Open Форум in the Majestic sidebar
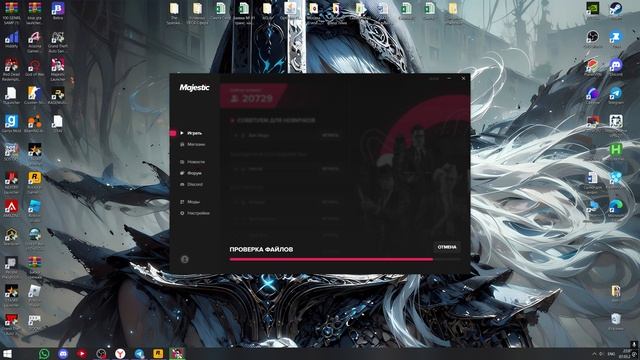 tap(191, 173)
